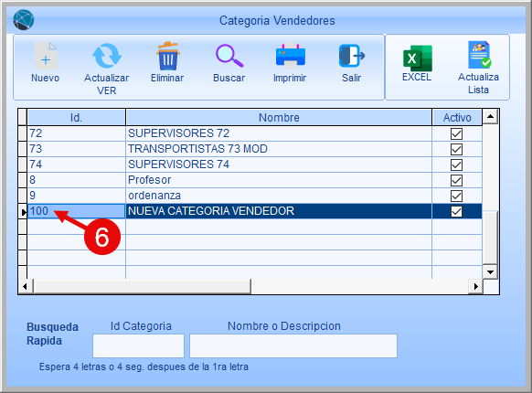Sort by the Nombre column header

coord(279,117)
